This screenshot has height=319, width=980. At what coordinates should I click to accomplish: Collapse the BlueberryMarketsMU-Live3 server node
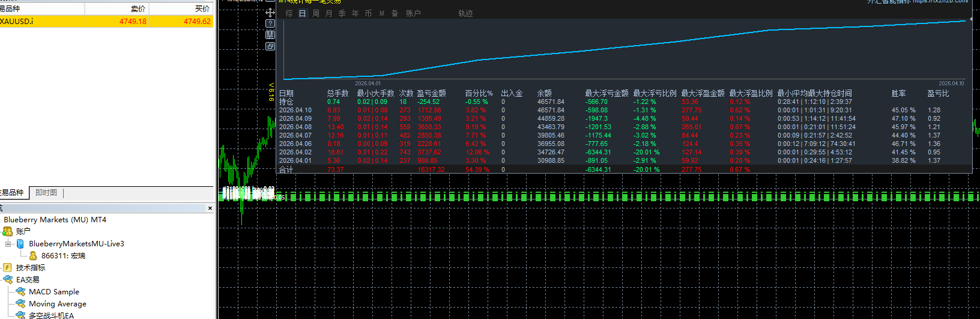[8, 244]
